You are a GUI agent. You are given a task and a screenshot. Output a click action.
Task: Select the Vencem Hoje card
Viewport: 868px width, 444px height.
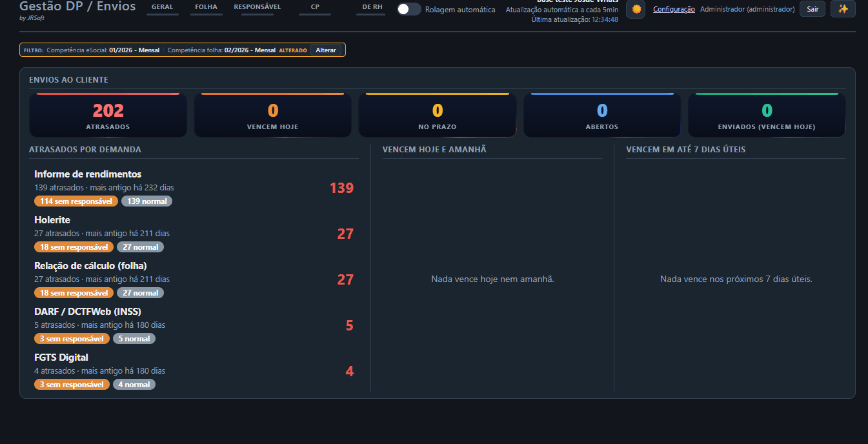pos(272,115)
